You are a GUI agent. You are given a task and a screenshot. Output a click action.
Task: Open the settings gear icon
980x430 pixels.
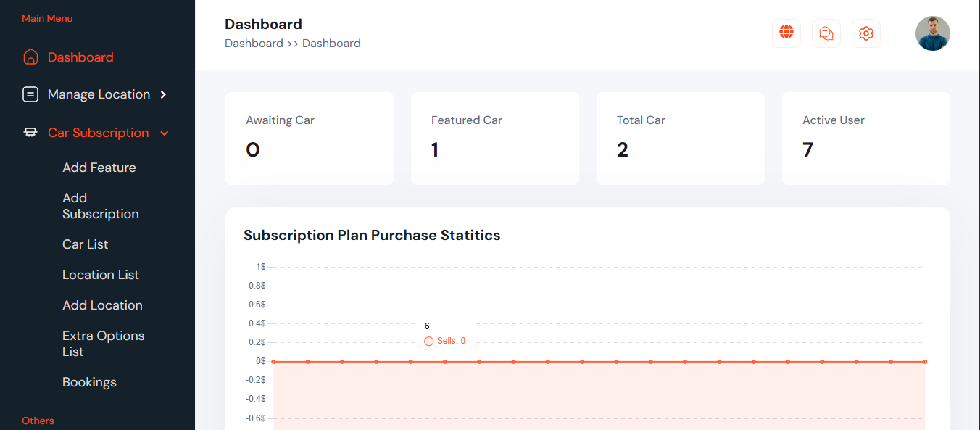[x=866, y=33]
